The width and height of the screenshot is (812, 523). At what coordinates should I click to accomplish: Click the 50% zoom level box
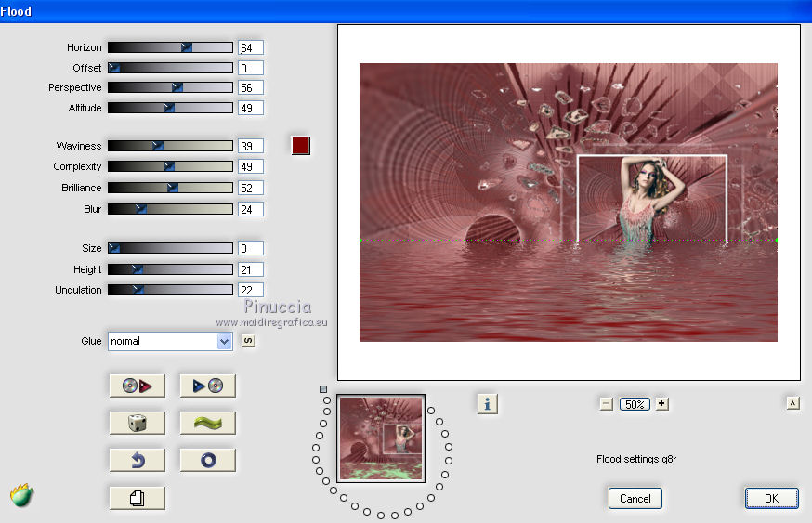[635, 404]
